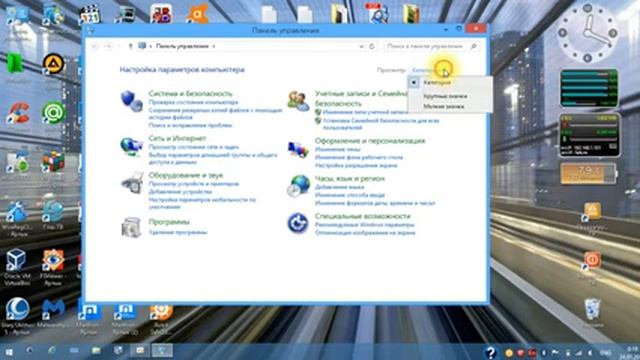Click the Удаление программы link
The height and width of the screenshot is (360, 640).
[178, 232]
